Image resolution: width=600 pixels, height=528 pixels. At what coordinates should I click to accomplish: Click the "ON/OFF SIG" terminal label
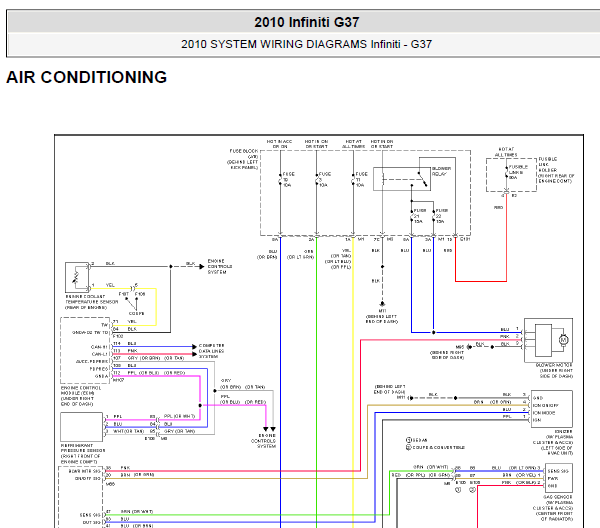(88, 478)
